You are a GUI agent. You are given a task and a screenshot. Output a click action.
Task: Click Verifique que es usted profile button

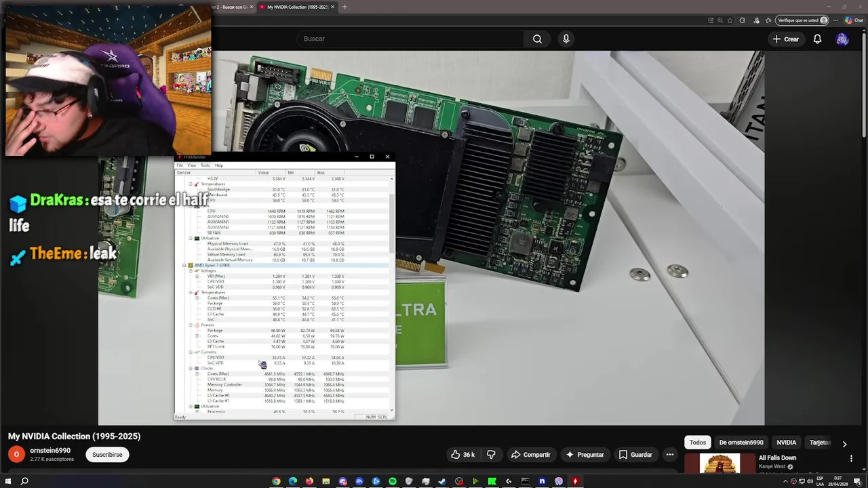[x=803, y=20]
